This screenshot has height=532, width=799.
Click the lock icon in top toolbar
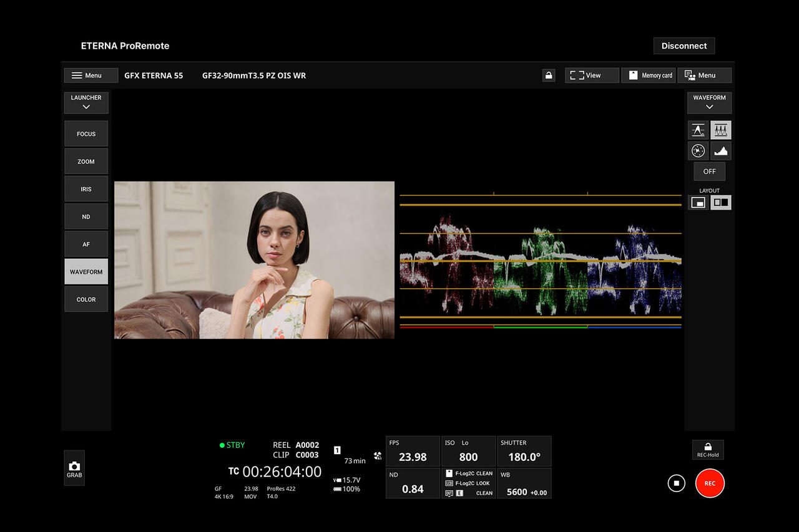pyautogui.click(x=549, y=75)
